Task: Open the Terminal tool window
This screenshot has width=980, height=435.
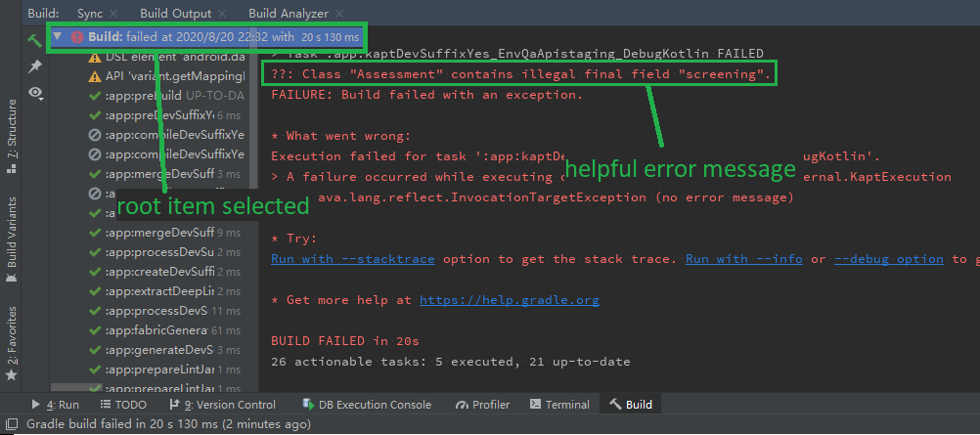Action: coord(559,405)
